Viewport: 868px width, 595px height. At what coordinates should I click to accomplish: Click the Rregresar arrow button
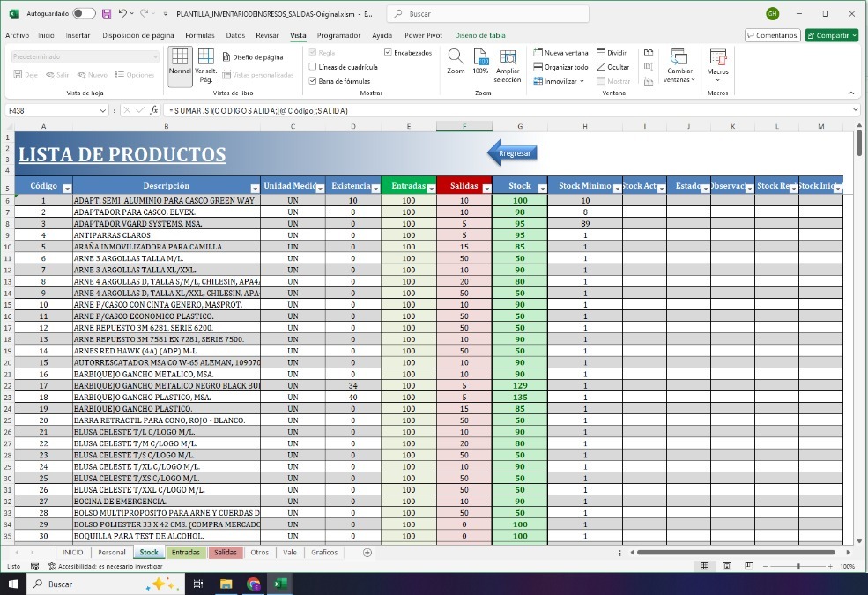point(513,152)
